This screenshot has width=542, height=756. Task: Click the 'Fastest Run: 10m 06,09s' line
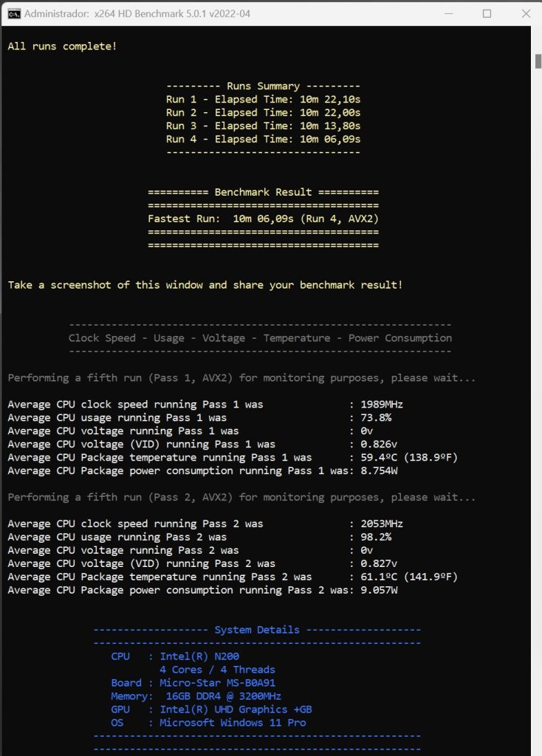[x=264, y=219]
